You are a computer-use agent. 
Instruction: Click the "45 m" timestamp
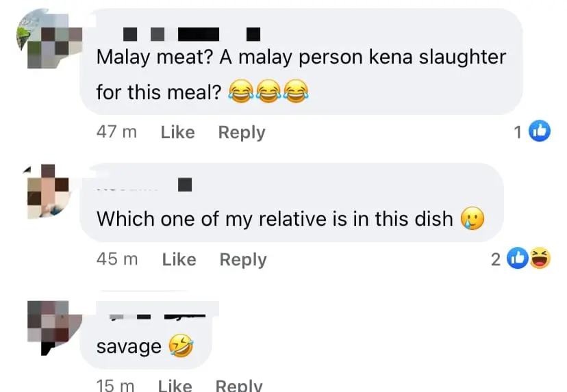click(x=117, y=259)
